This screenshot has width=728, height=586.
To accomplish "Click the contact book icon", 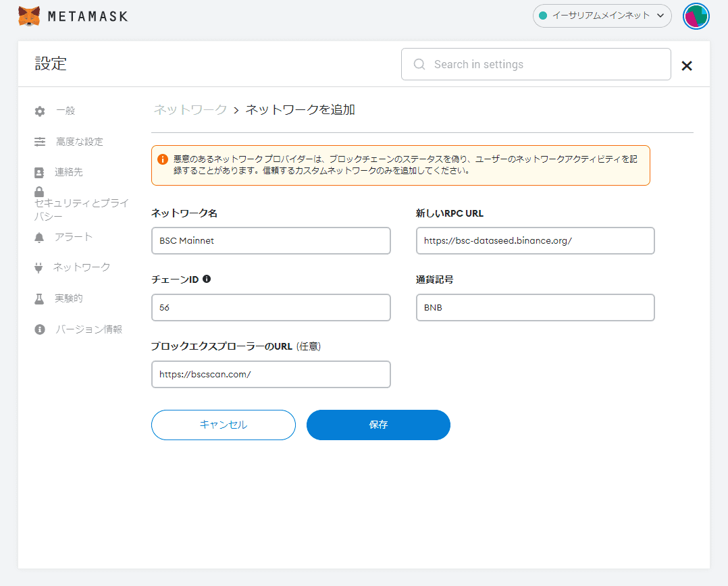I will [x=39, y=173].
